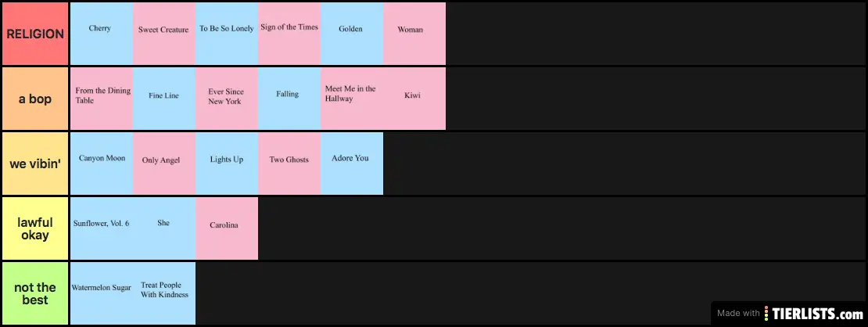Click the 'we vibin'' tier label
Screen dimensions: 868x327
tap(35, 163)
